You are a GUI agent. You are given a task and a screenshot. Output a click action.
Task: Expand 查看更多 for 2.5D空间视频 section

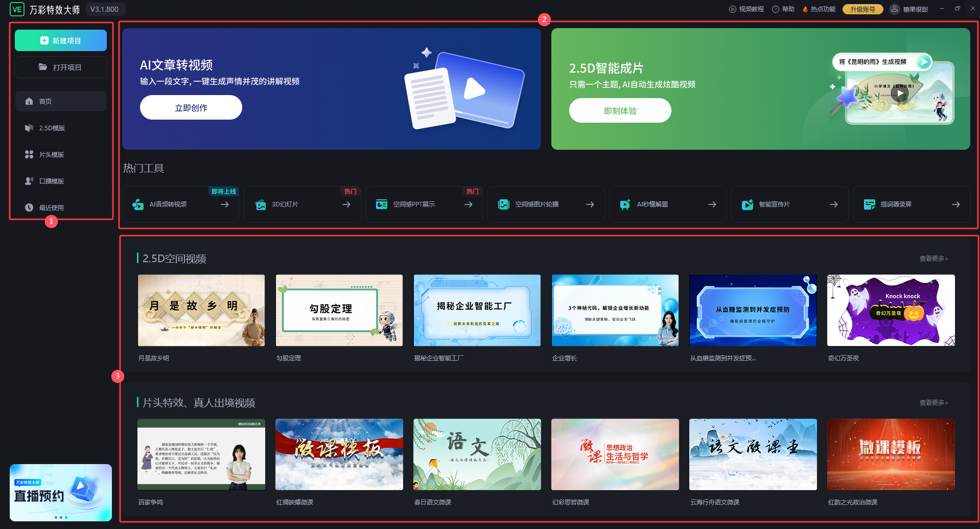[x=933, y=259]
